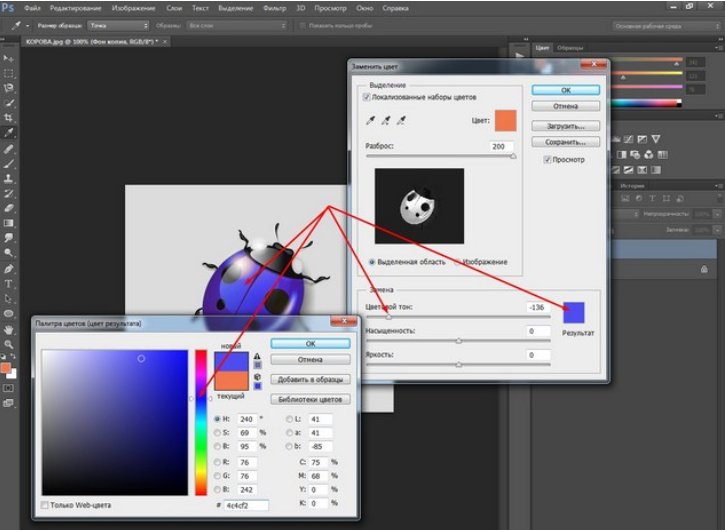
Task: Toggle the Показать кольцо пробы checkbox
Action: 303,26
